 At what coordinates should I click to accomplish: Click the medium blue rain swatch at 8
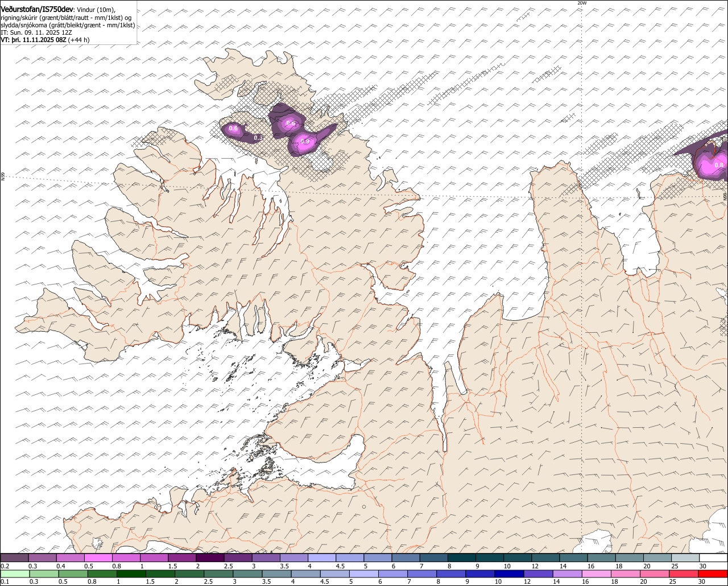tap(451, 573)
